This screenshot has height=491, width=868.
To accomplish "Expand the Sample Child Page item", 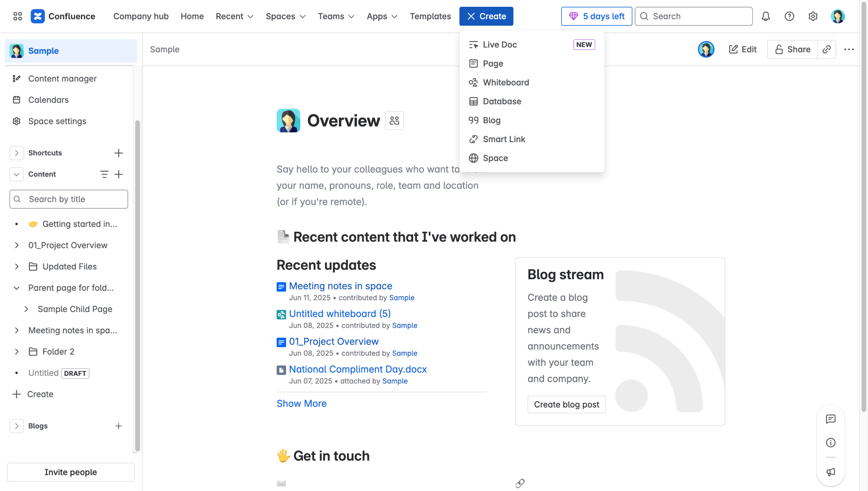I will (x=26, y=309).
